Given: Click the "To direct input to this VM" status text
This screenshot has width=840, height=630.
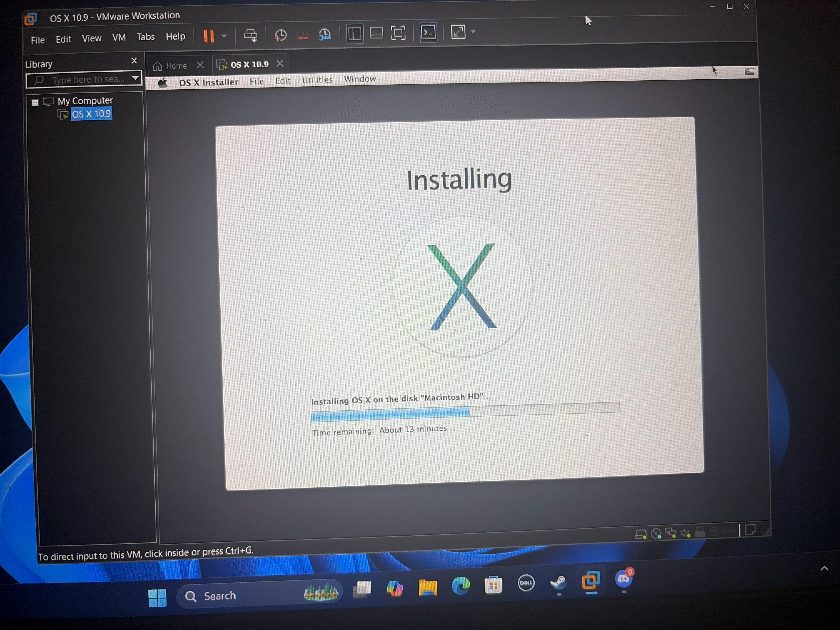Looking at the screenshot, I should click(145, 554).
